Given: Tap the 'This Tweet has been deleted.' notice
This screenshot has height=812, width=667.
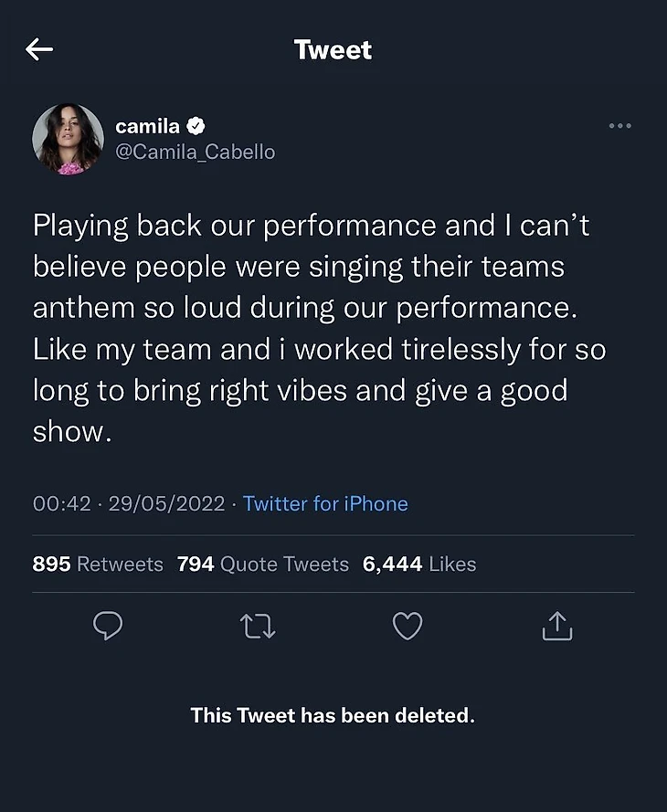Looking at the screenshot, I should 333,715.
